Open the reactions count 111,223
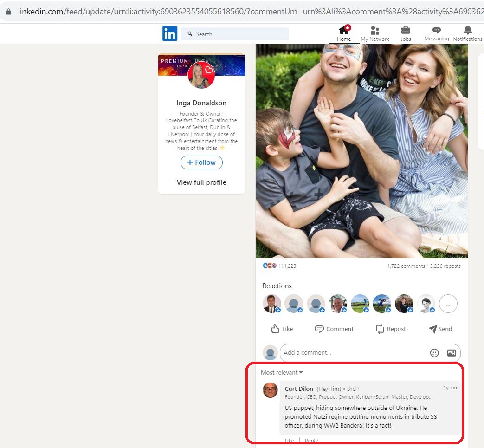 click(x=287, y=266)
